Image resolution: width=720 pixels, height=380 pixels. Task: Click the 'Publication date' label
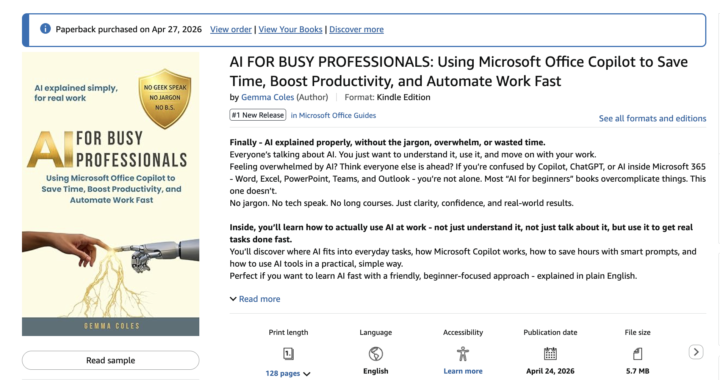coord(550,332)
